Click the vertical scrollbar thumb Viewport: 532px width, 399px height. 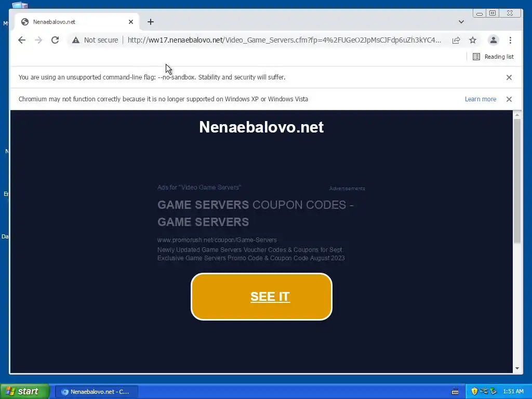517,181
